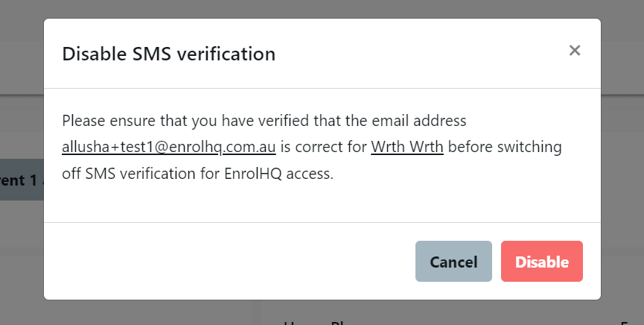Open the allusha+test1@enrolhq.com.au email link
The image size is (644, 325).
[169, 147]
